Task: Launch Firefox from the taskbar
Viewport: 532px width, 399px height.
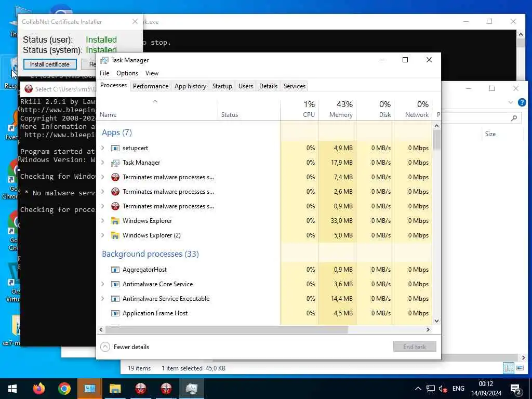Action: (x=38, y=389)
